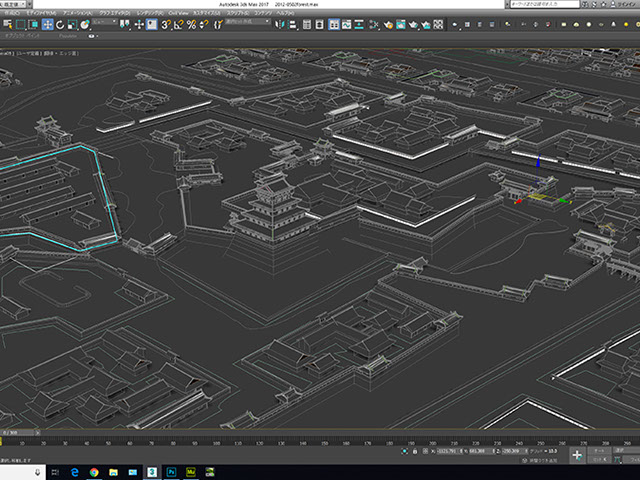Expand viewport visibility dropdown below toolbar
640x480 pixels.
[92, 36]
